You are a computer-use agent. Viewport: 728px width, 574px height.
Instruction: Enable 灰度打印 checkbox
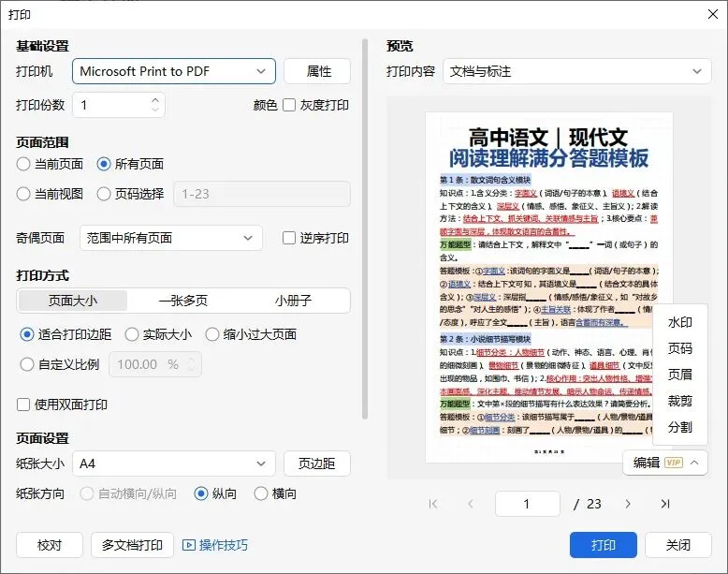(289, 105)
